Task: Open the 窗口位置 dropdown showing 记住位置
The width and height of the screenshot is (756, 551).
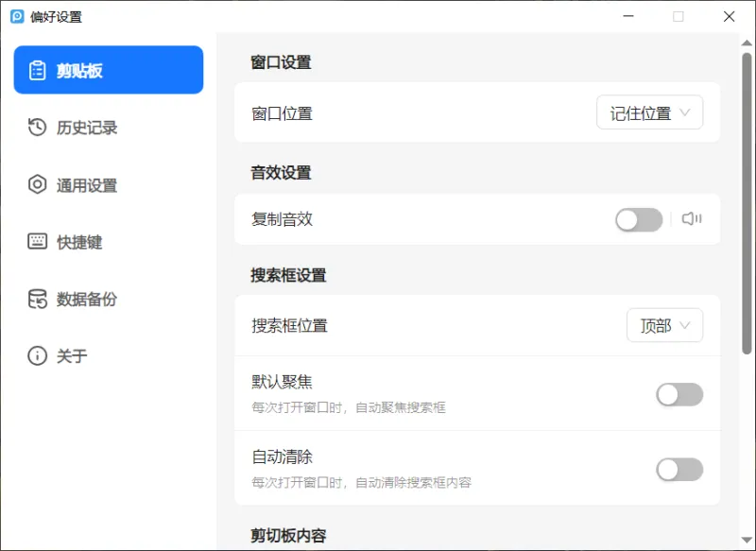Action: point(650,112)
